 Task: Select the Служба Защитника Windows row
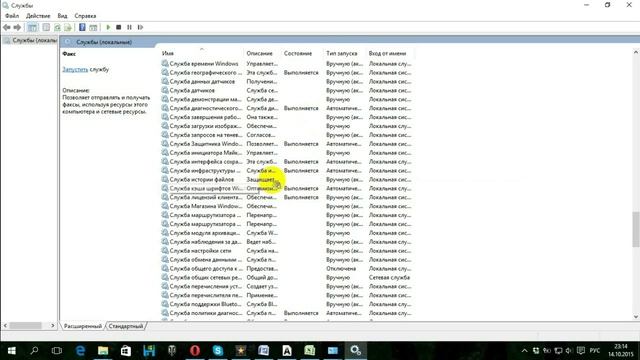pyautogui.click(x=287, y=144)
